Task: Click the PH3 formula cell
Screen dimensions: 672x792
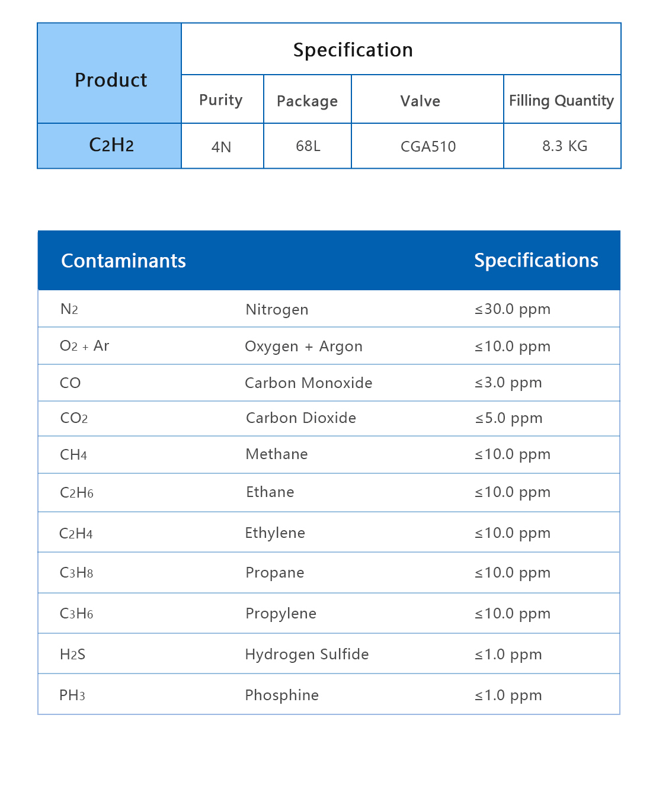Action: 72,695
